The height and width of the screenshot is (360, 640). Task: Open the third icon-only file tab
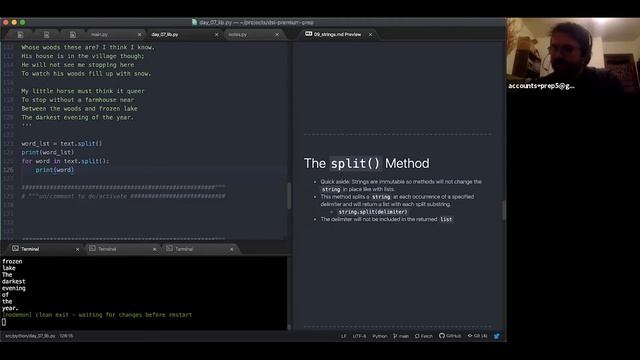coord(73,35)
